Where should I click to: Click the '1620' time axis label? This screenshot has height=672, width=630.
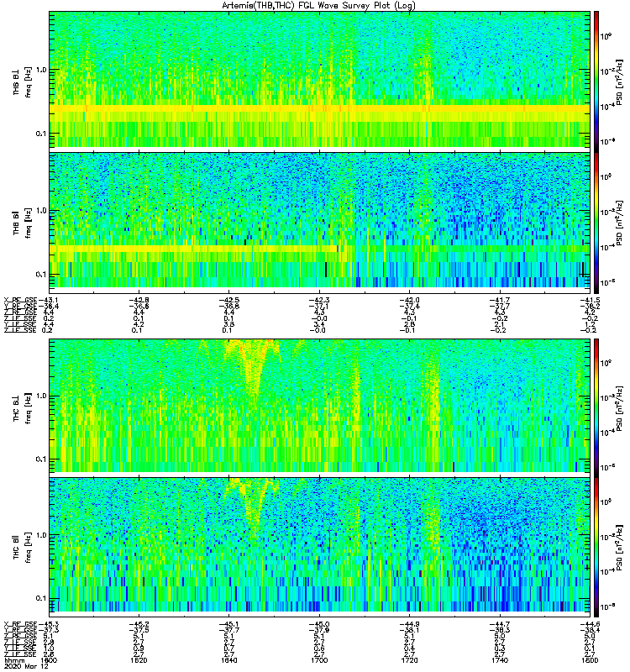[139, 660]
